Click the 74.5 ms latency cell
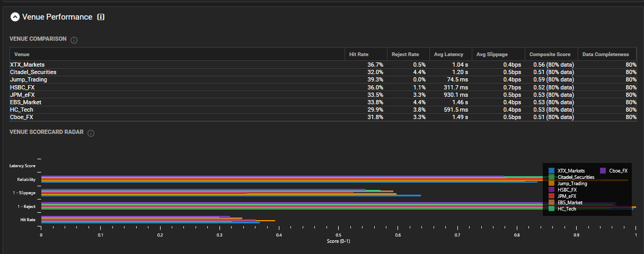644x254 pixels. 451,79
